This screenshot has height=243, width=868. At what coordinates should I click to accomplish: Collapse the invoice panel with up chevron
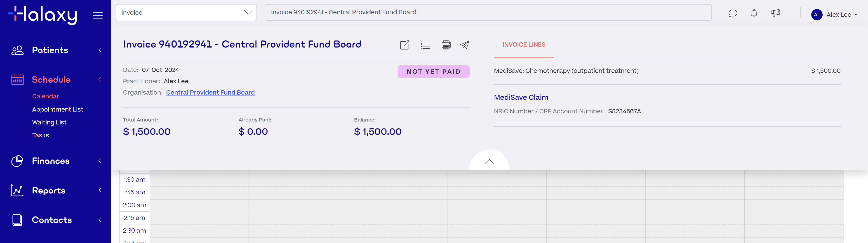[x=489, y=161]
